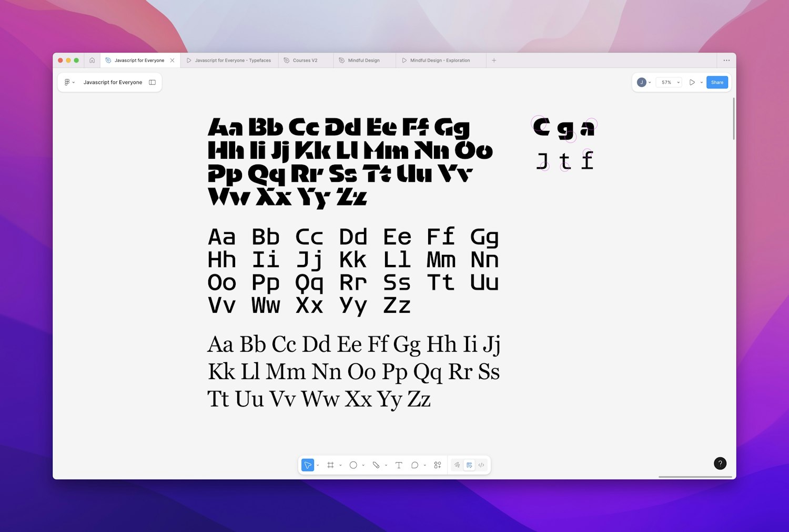Click the help question mark bubble
The image size is (789, 532).
point(720,463)
